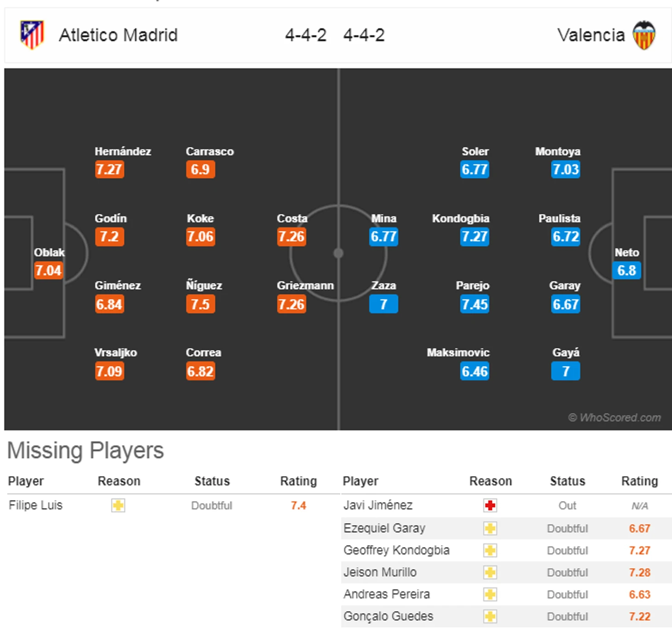Click the Rating column header for Valencia
672x634 pixels.
point(639,481)
